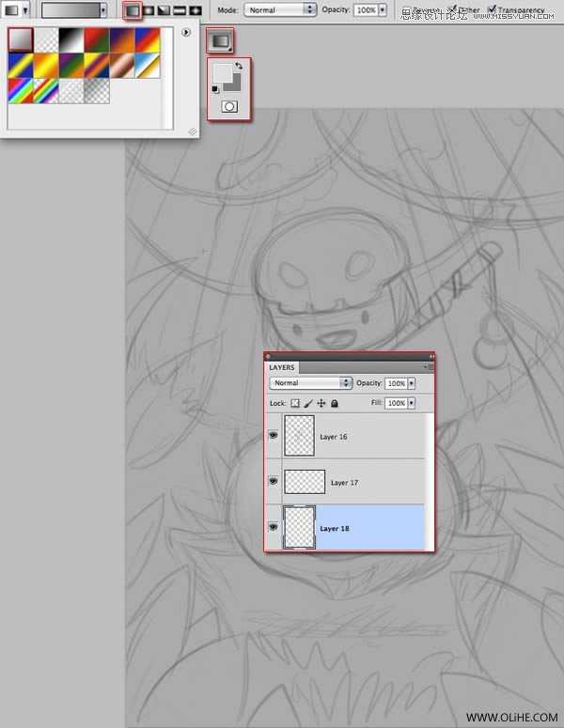The width and height of the screenshot is (564, 728).
Task: Reset to default colors icon
Action: (216, 89)
